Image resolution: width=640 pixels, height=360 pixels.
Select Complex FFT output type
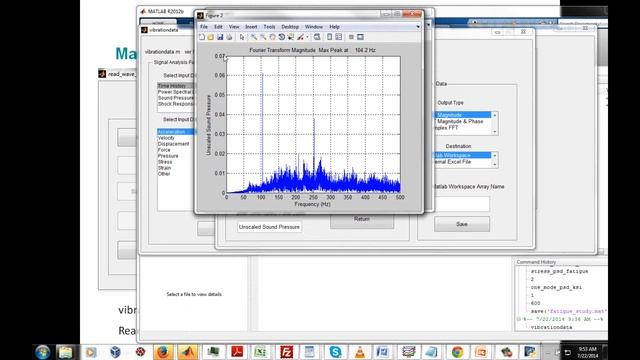tap(462, 128)
